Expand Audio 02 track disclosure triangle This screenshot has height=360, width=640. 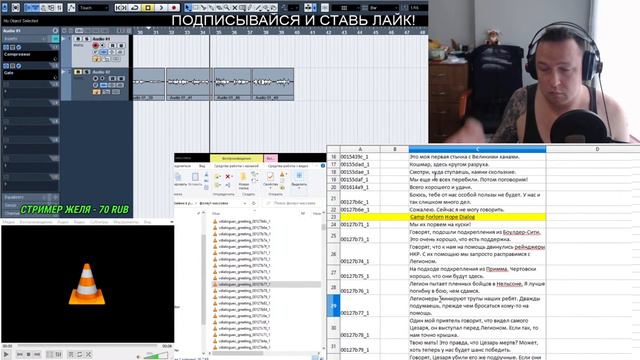tap(64, 72)
